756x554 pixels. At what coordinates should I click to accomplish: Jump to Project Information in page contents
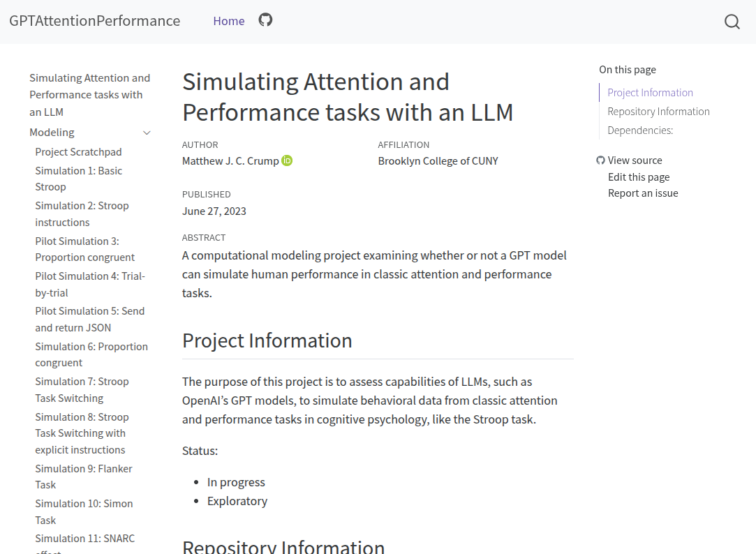[650, 93]
